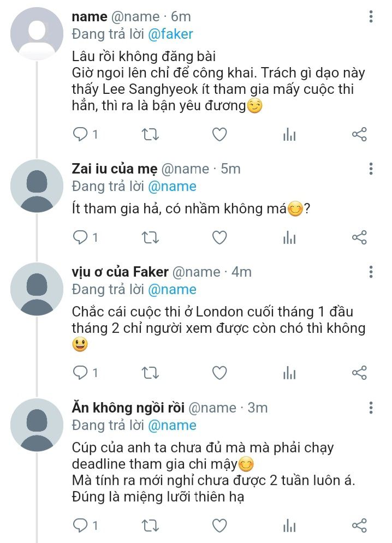This screenshot has width=392, height=543.
Task: Open three-dot menu for Ăn không ngồi rồi
Action: pyautogui.click(x=371, y=408)
